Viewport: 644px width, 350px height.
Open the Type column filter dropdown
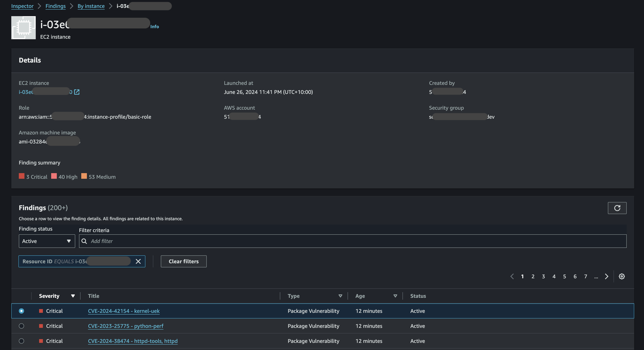coord(340,296)
